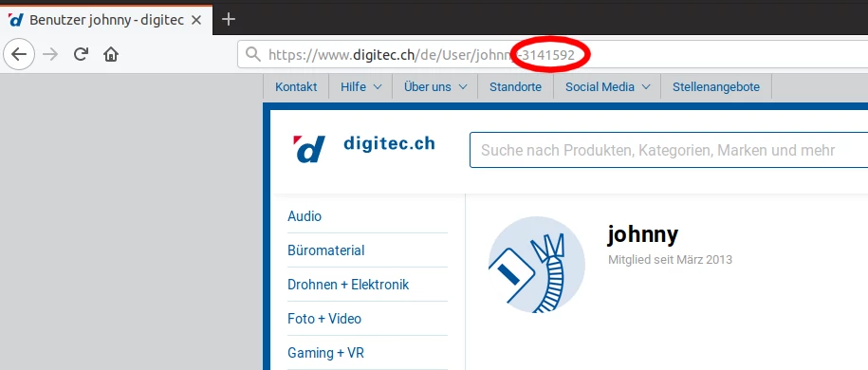Close the Benutzer johnny - digitec tab
Image resolution: width=868 pixels, height=370 pixels.
pyautogui.click(x=196, y=21)
